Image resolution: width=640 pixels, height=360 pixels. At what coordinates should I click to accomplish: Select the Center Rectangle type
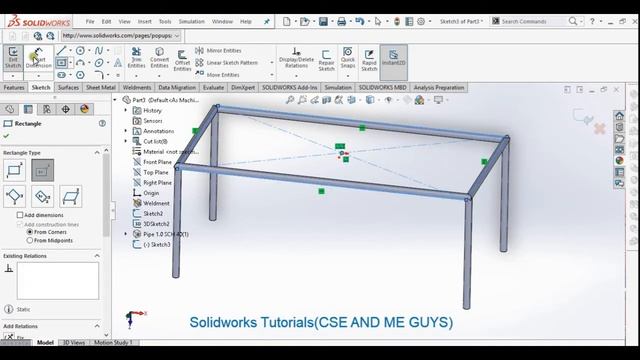42,170
